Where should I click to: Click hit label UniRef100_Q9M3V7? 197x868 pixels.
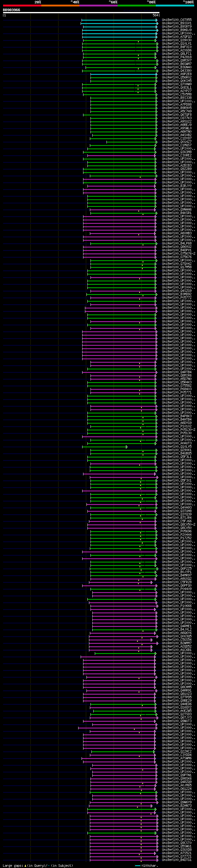tap(177, 60)
